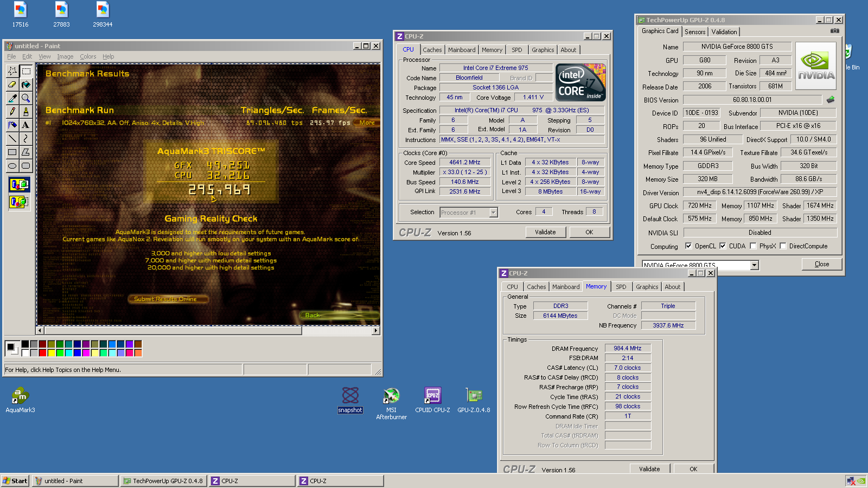Enable the PhysX checkbox in GPU-Z
Image resolution: width=868 pixels, height=488 pixels.
[753, 246]
